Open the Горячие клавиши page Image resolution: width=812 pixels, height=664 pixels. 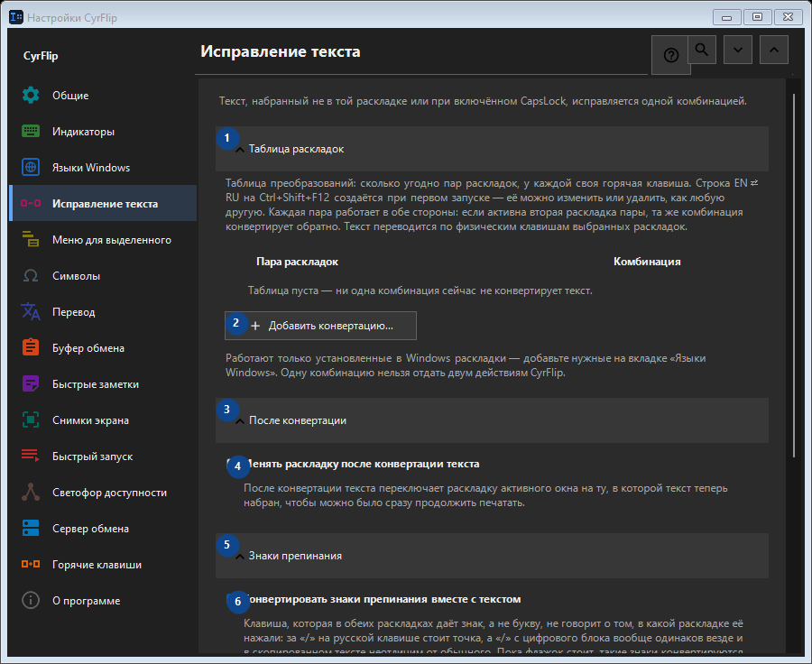click(103, 565)
